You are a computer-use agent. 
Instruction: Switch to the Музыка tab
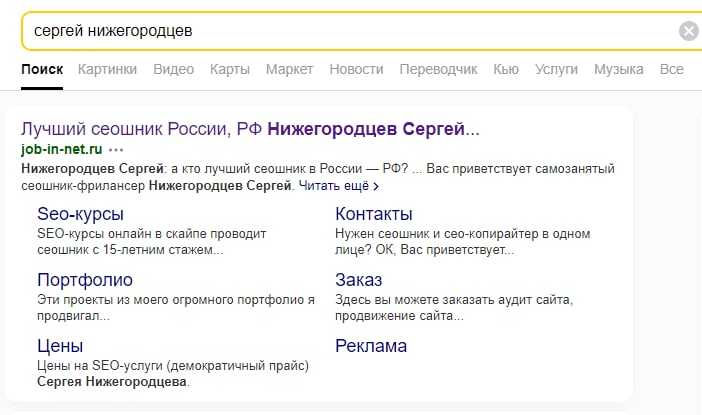[x=619, y=69]
